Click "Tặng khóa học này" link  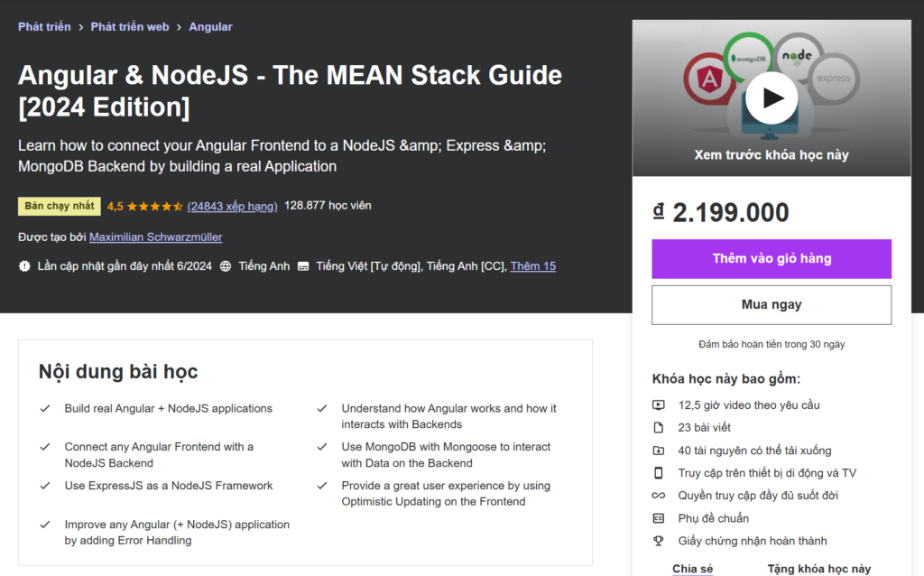tap(819, 568)
